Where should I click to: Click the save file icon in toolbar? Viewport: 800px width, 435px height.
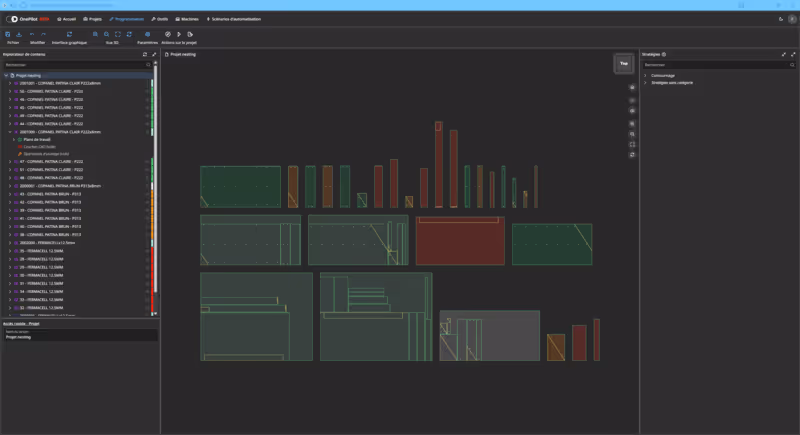pyautogui.click(x=8, y=34)
